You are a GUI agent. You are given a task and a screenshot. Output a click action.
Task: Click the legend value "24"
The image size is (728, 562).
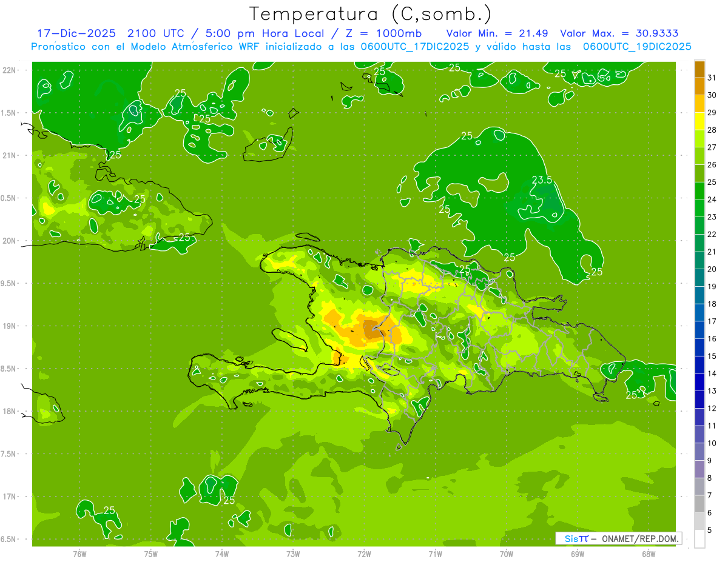(x=712, y=199)
